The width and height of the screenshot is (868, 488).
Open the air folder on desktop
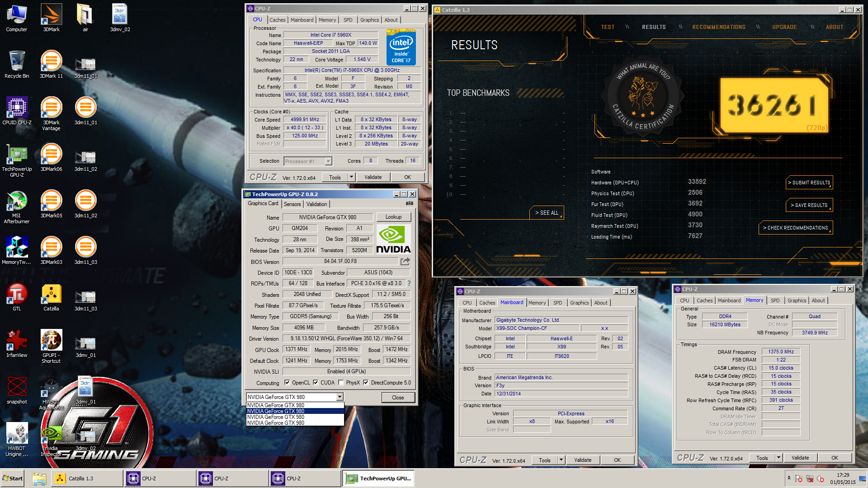(x=85, y=18)
